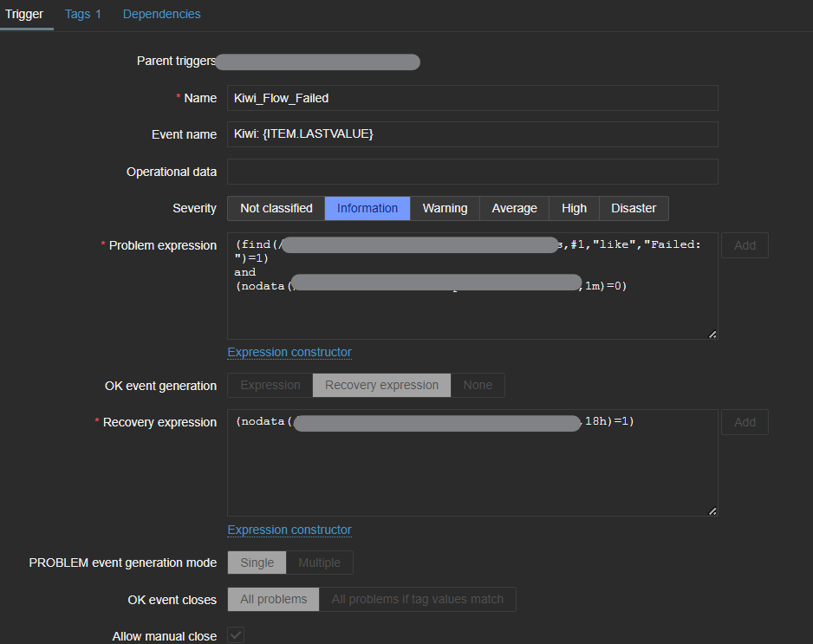This screenshot has height=644, width=813.
Task: Select High severity
Action: point(574,208)
